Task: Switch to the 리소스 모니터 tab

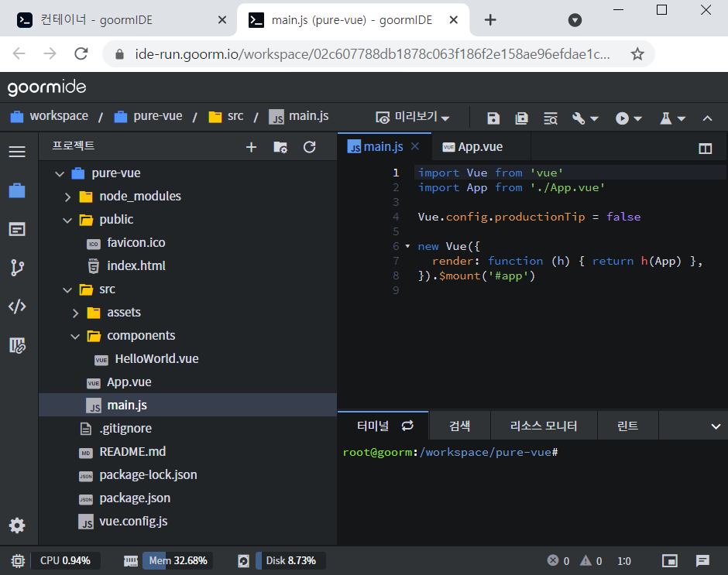Action: [x=544, y=426]
